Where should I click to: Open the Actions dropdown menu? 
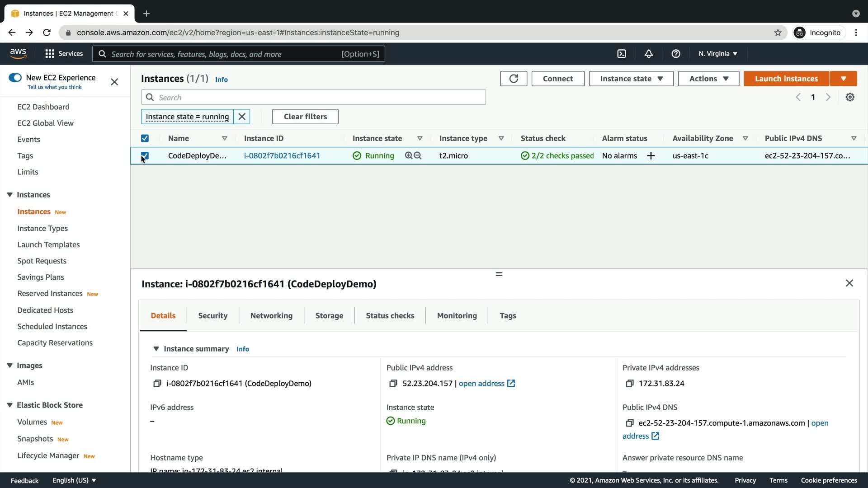pos(708,79)
